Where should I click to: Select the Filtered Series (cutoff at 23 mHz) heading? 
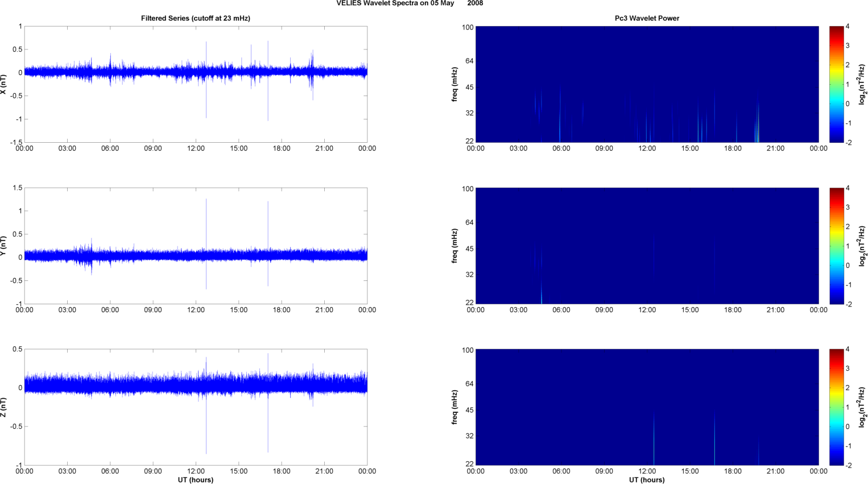click(x=196, y=18)
